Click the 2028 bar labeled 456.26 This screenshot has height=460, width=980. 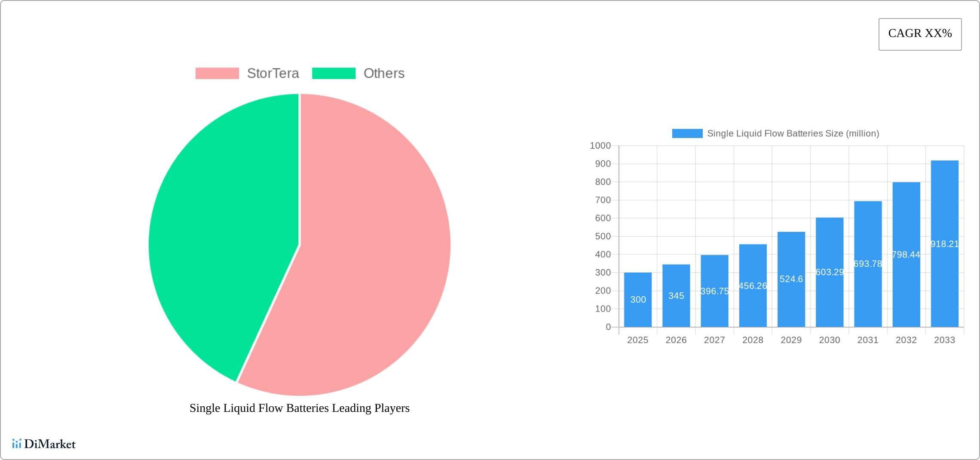753,285
